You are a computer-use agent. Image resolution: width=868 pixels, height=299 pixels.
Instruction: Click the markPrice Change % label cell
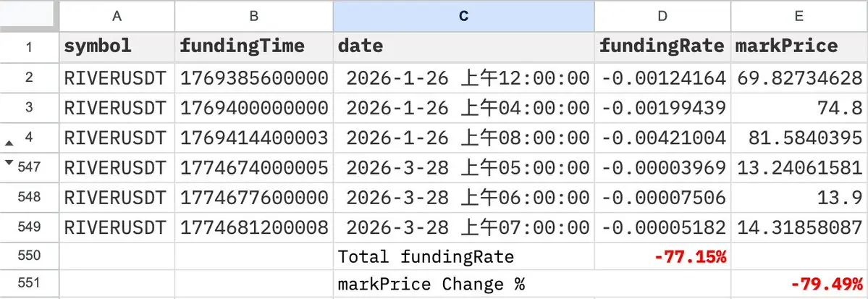click(x=463, y=285)
